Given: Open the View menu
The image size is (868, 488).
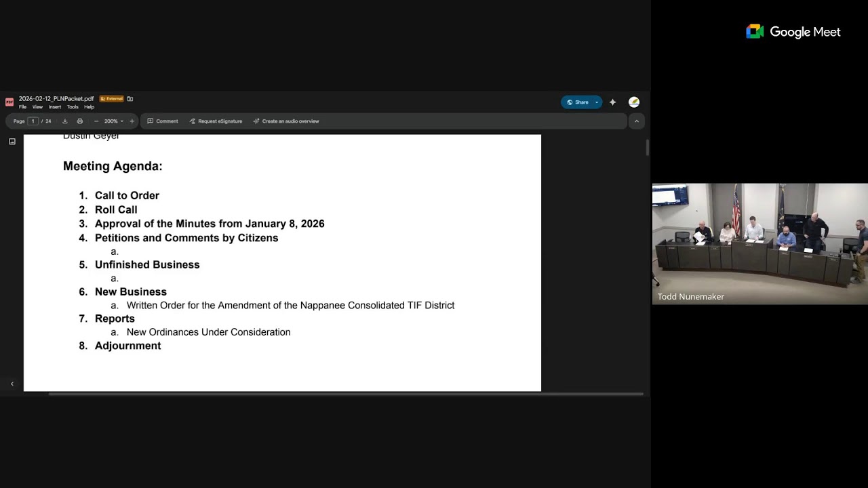Looking at the screenshot, I should click(x=37, y=107).
